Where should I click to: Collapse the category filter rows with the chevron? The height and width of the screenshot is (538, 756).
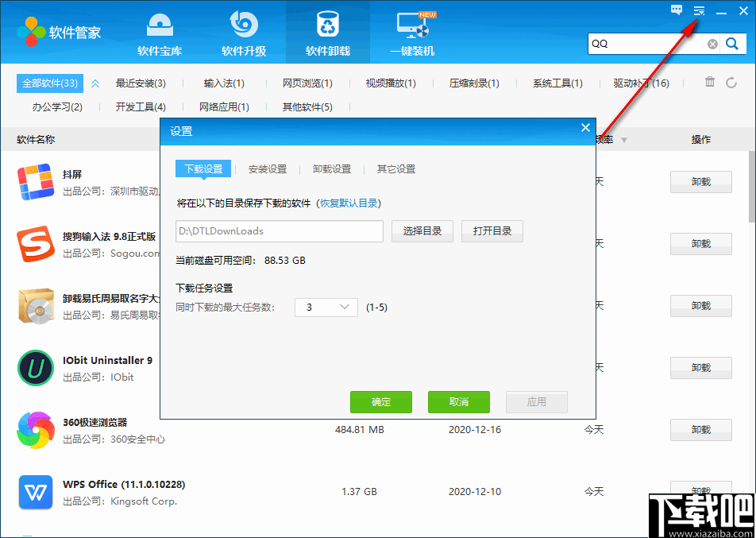(95, 82)
